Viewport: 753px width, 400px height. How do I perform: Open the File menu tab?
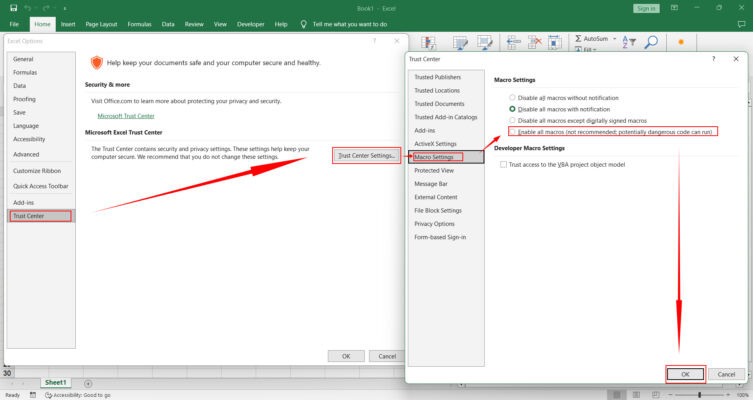(x=14, y=24)
